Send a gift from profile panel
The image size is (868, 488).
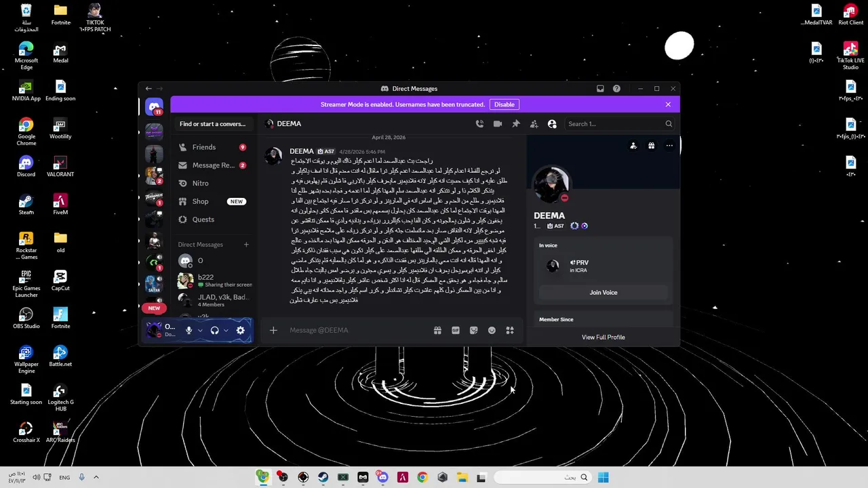(x=651, y=146)
